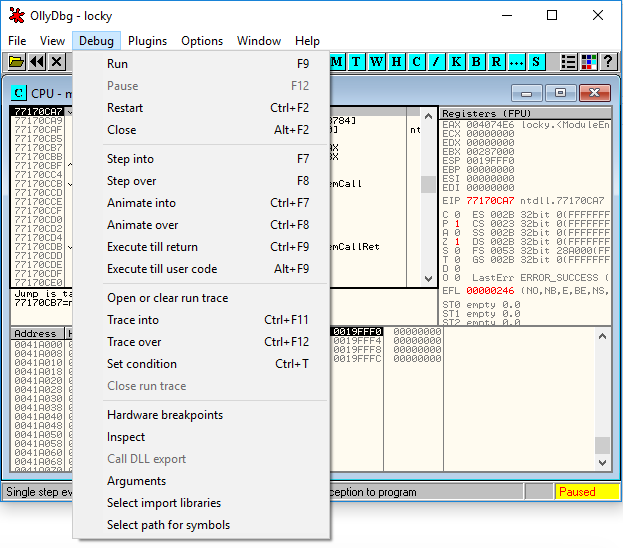Select dump address 0041A000 row
The height and width of the screenshot is (548, 623).
coord(39,344)
